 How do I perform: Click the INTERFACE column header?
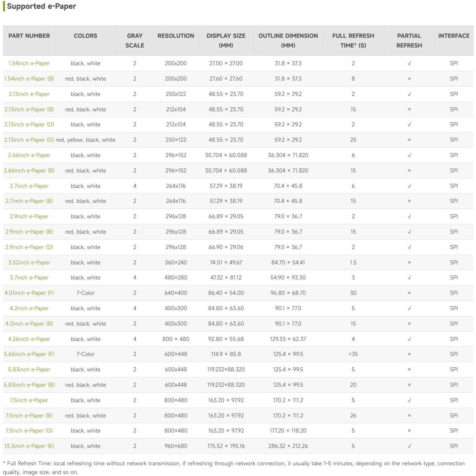coord(454,36)
